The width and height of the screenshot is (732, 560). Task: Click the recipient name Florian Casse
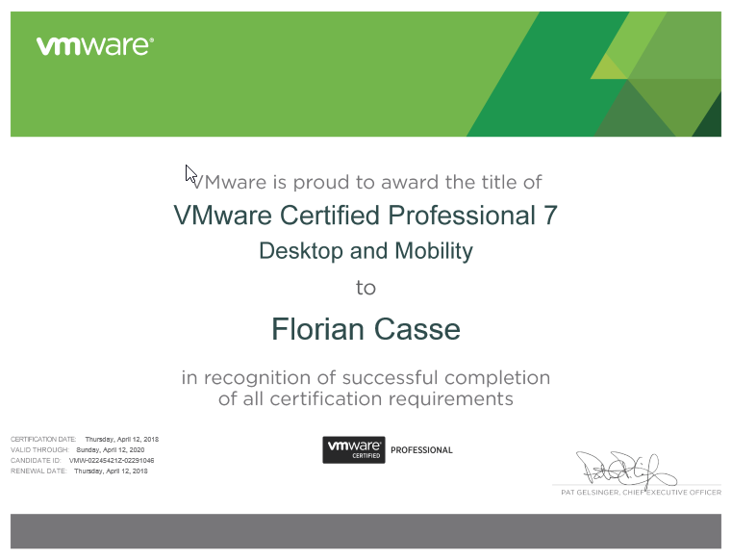(x=366, y=330)
